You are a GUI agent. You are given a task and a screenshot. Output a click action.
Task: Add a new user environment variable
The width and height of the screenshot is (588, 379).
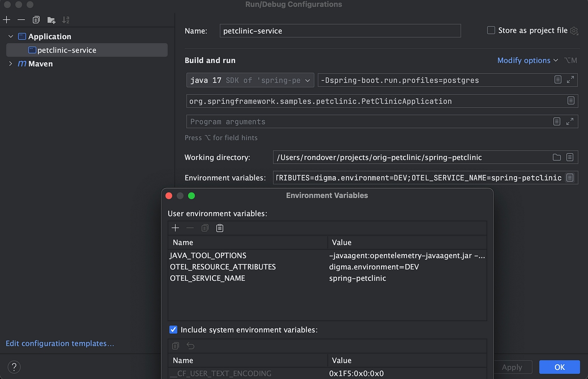tap(175, 228)
